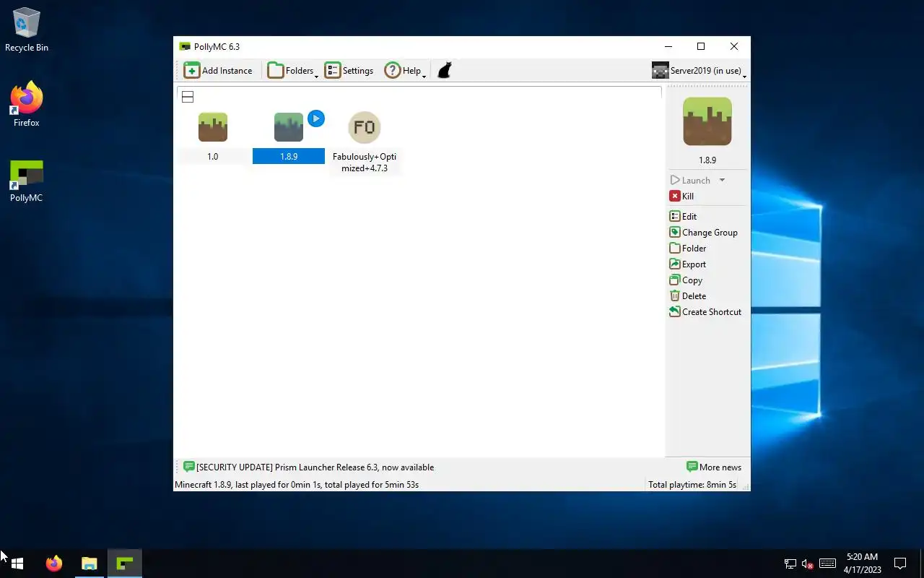The height and width of the screenshot is (578, 924).
Task: Launch Firefox from the taskbar
Action: click(x=54, y=564)
